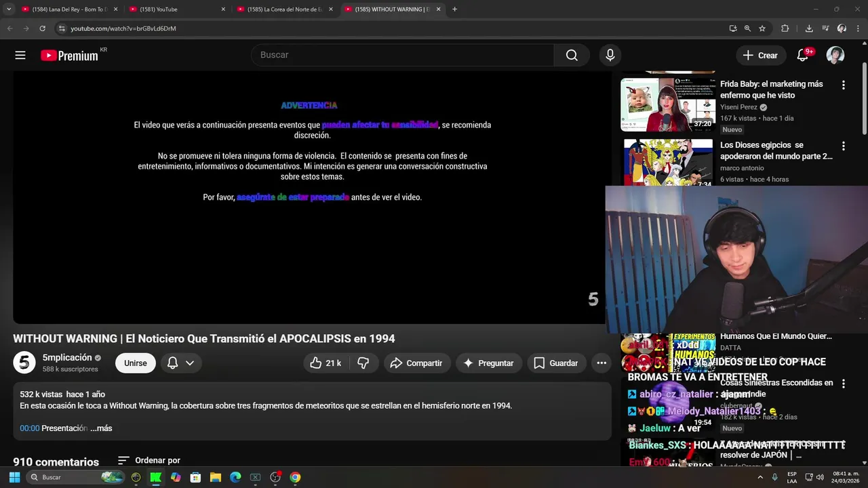This screenshot has width=868, height=488.
Task: Open Ordenar por comments sorting dropdown
Action: click(x=149, y=461)
